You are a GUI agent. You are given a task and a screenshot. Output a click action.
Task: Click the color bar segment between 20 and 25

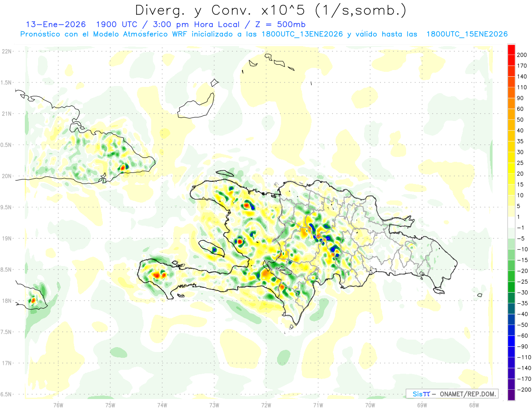coord(511,168)
